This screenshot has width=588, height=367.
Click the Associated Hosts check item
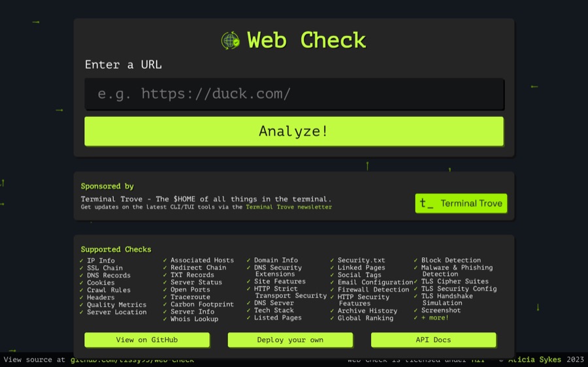pos(202,260)
